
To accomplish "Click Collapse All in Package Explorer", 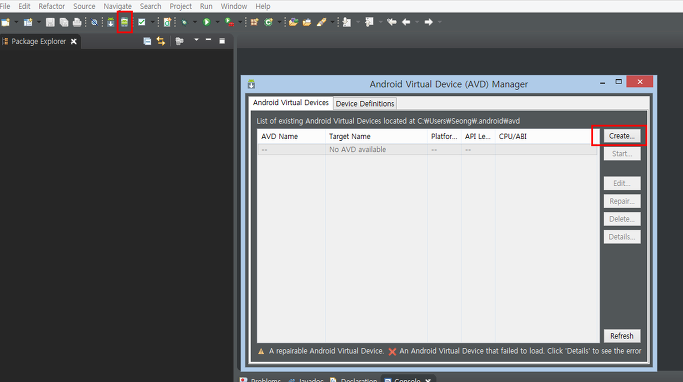I will [x=147, y=41].
